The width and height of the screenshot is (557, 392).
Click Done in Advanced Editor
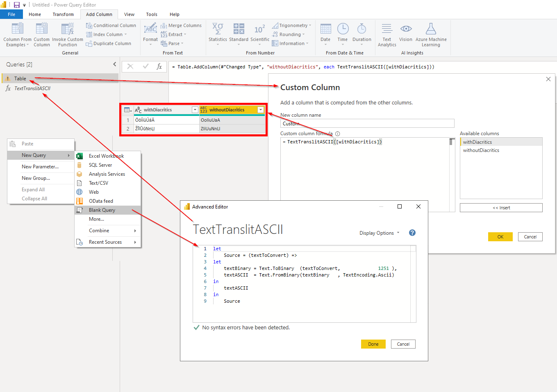pyautogui.click(x=373, y=344)
